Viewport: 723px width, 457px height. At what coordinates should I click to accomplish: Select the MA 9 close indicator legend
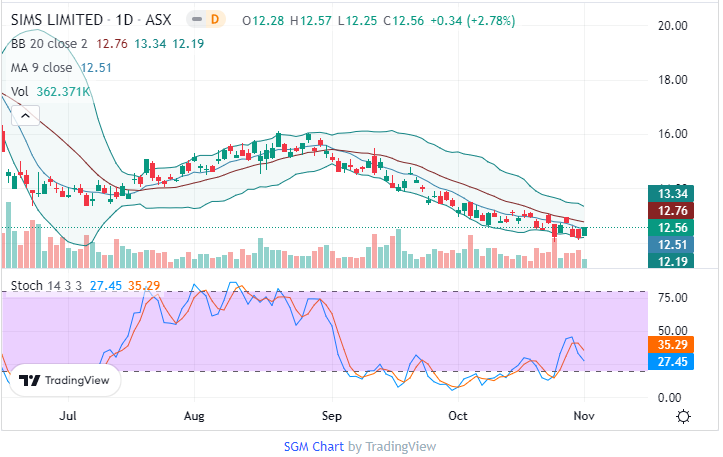point(41,68)
